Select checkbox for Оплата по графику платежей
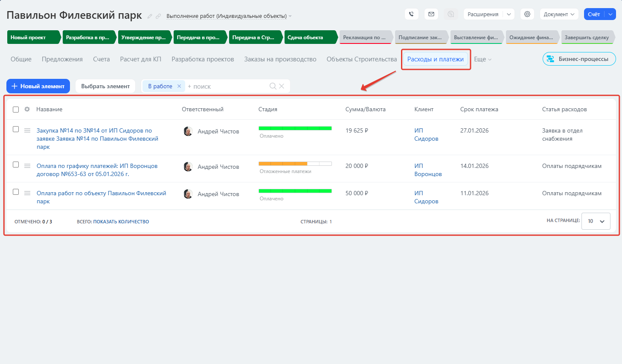 [16, 165]
